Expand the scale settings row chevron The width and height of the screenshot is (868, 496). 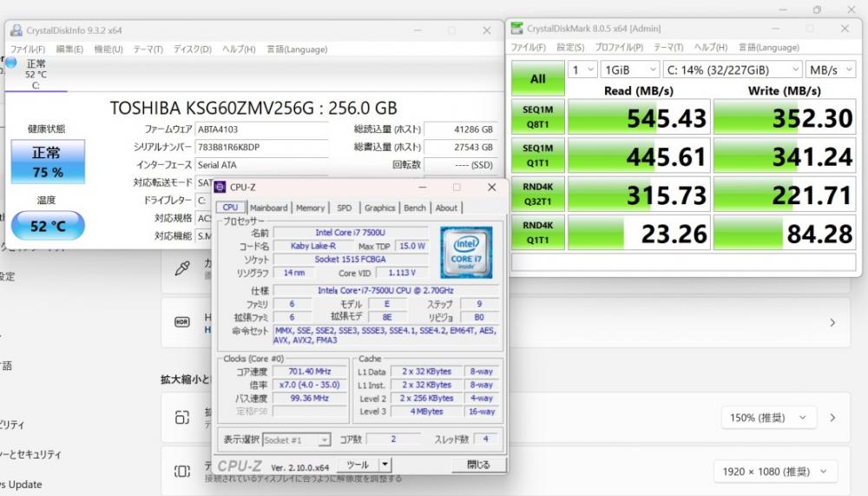tap(832, 417)
